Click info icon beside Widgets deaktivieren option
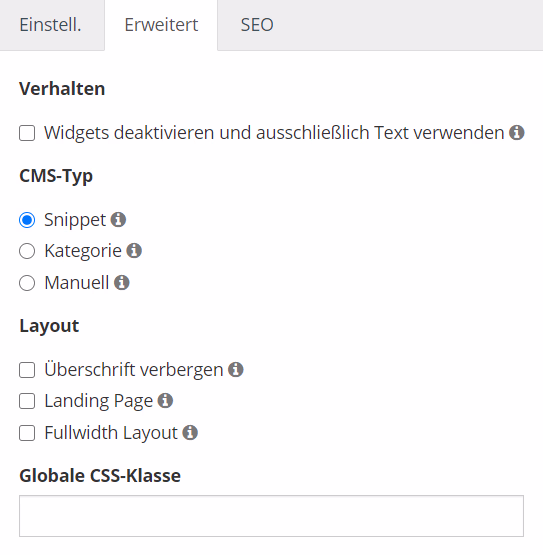 [516, 133]
